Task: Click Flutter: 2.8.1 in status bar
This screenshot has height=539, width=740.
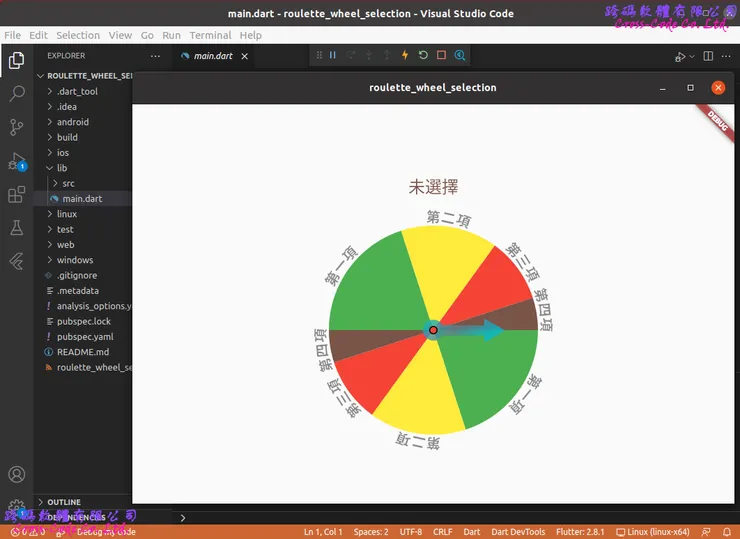Action: (580, 532)
